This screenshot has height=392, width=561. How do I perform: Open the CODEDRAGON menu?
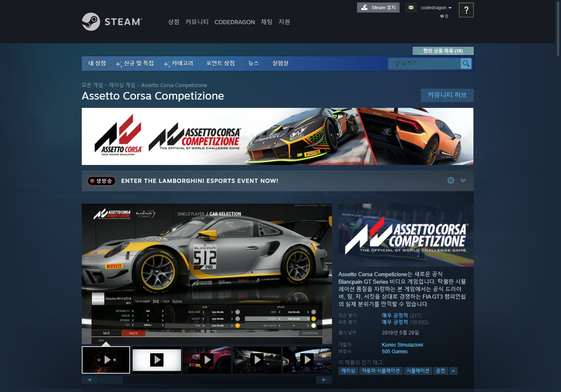click(x=234, y=22)
